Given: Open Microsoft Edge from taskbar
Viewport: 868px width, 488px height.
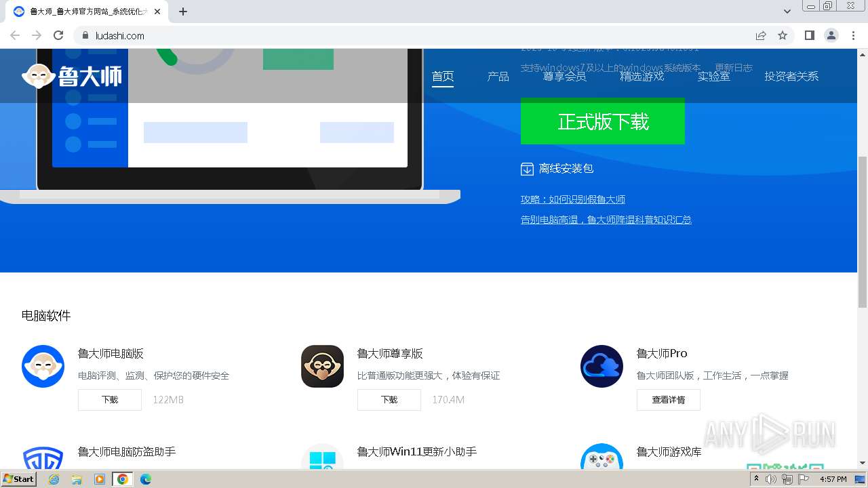Looking at the screenshot, I should pos(146,479).
